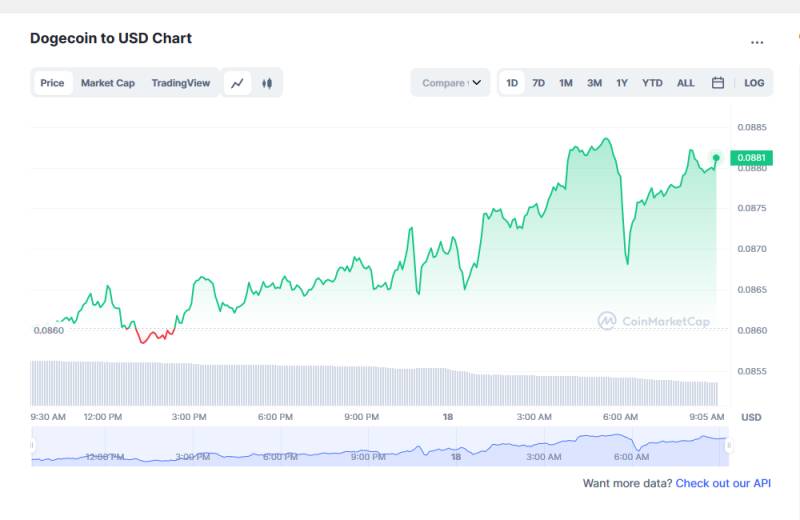Screen dimensions: 800x520
Task: Click the 6:00 AM main time axis label
Action: click(x=620, y=417)
